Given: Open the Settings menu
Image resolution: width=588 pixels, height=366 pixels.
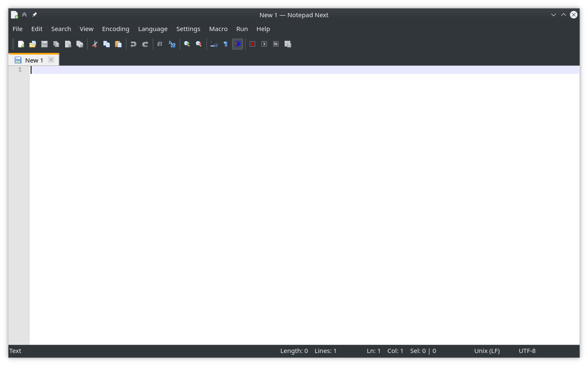Looking at the screenshot, I should click(188, 29).
